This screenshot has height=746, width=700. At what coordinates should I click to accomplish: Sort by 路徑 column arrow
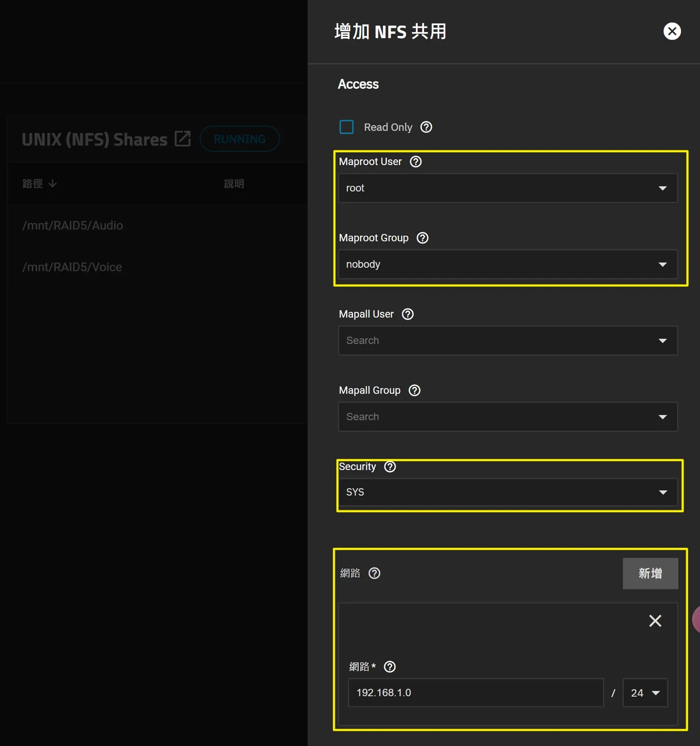53,184
